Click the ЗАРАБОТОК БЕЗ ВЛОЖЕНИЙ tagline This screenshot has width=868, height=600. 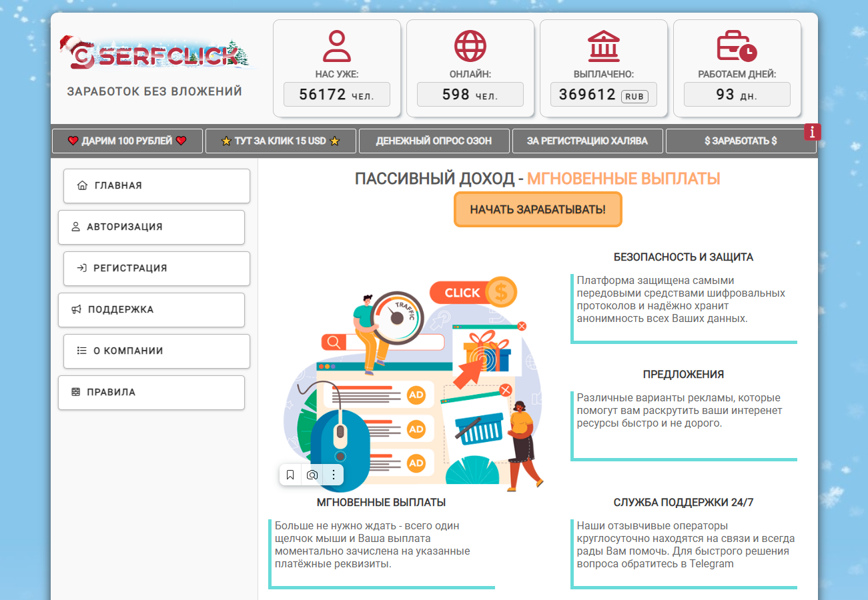(155, 91)
